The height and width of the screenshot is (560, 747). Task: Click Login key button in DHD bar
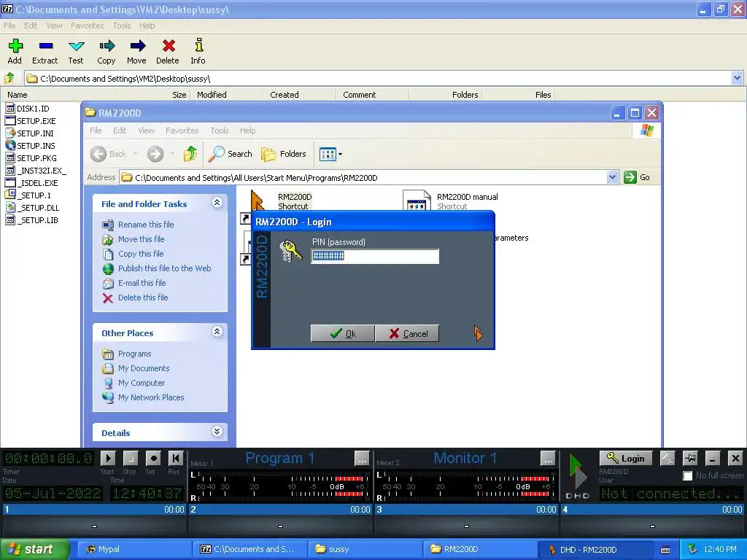click(x=625, y=458)
